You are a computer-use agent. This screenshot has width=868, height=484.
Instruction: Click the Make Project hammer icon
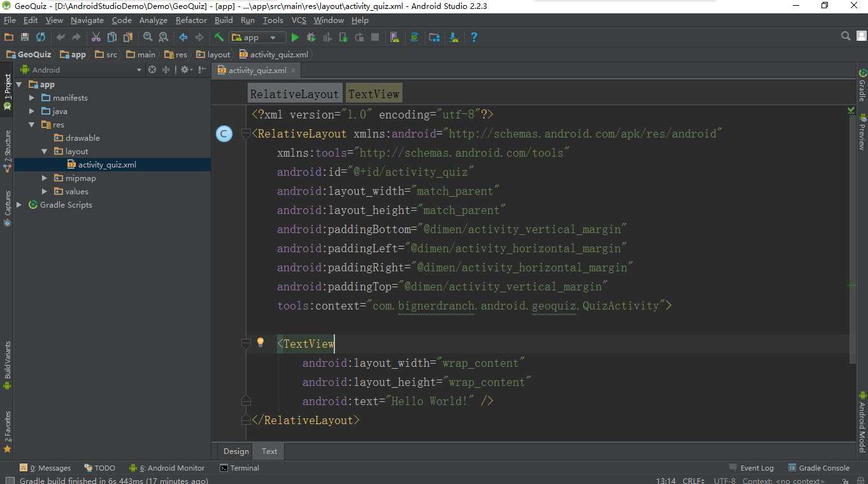tap(219, 38)
